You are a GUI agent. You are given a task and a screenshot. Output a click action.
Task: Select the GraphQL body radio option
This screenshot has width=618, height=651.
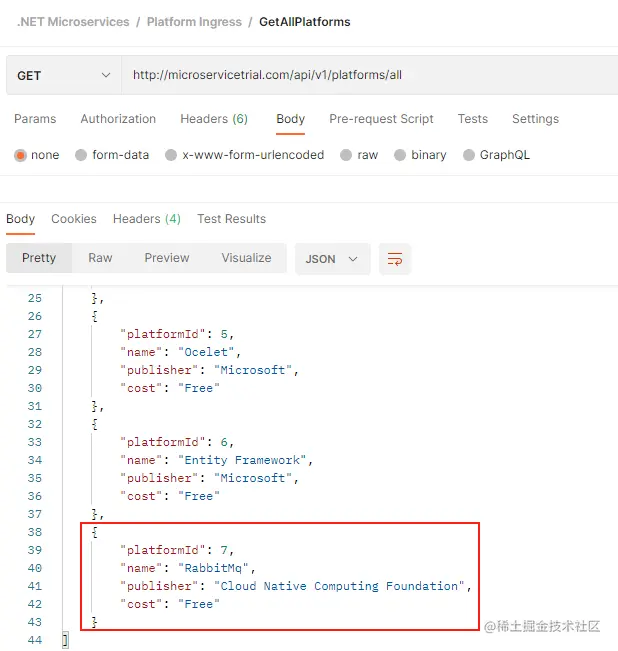469,155
